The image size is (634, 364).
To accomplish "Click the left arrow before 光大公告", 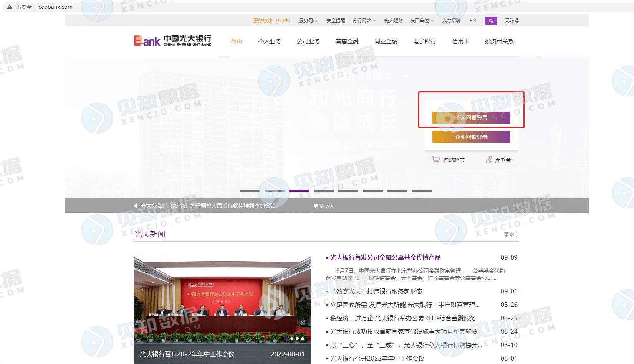I will [x=136, y=206].
